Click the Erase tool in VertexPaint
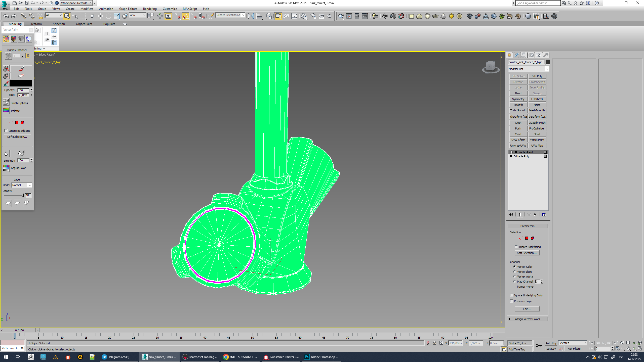Image resolution: width=644 pixels, height=362 pixels. (x=21, y=76)
